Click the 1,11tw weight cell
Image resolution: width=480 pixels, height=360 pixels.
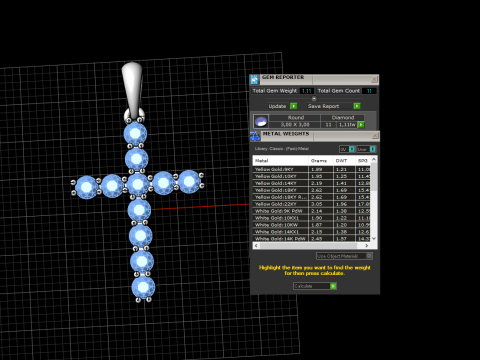tap(347, 125)
